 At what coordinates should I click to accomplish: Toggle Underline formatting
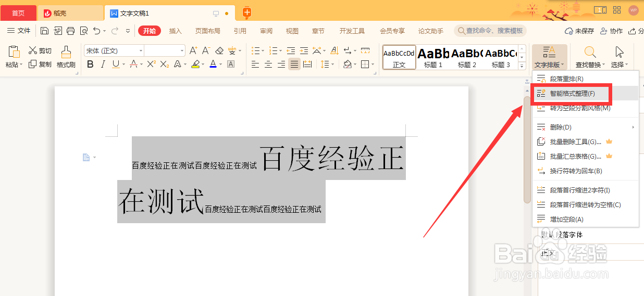tap(115, 65)
